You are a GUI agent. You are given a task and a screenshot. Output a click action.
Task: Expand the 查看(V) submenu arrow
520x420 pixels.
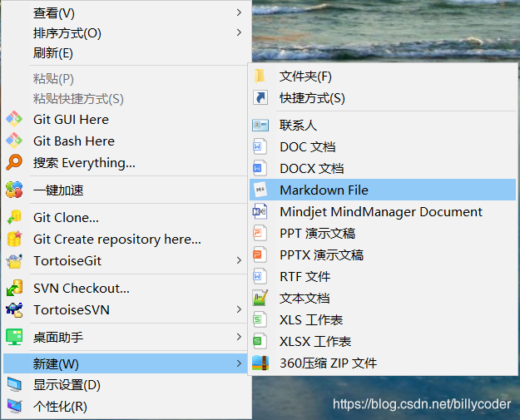(239, 12)
